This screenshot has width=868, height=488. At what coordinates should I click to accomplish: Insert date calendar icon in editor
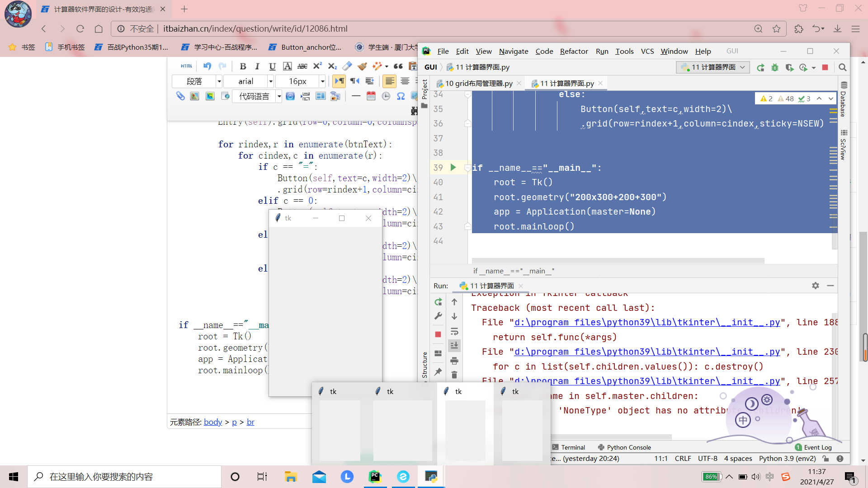click(371, 96)
